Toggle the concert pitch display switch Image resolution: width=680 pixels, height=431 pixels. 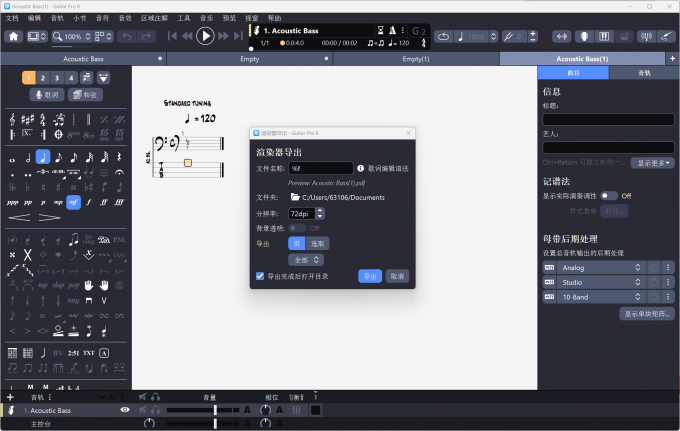click(608, 196)
